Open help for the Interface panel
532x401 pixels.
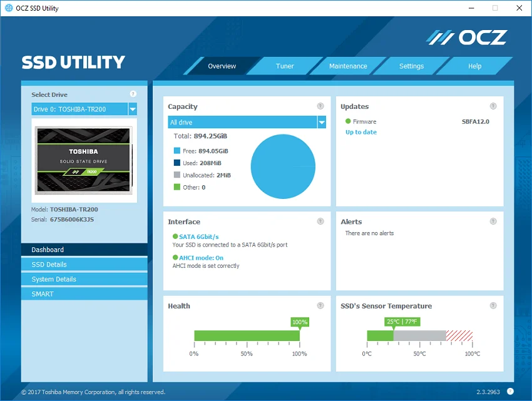(320, 221)
